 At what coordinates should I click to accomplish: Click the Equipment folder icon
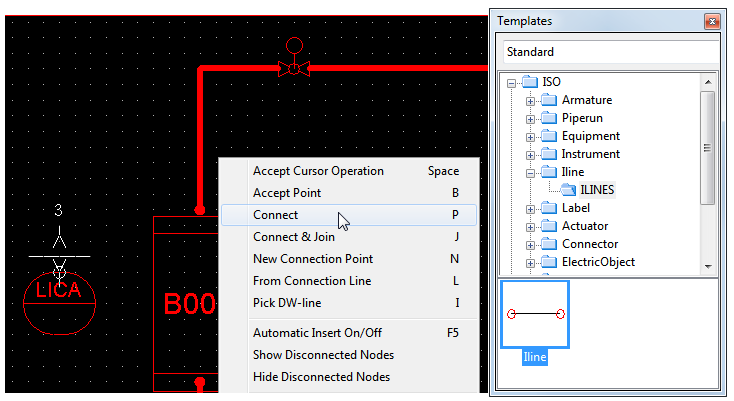[x=549, y=136]
